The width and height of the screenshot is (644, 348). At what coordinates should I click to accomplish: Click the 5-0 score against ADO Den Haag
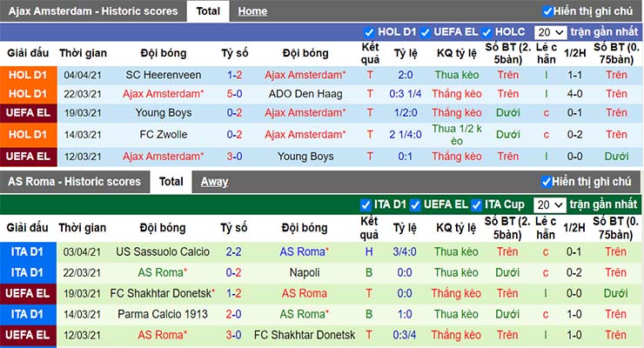234,94
